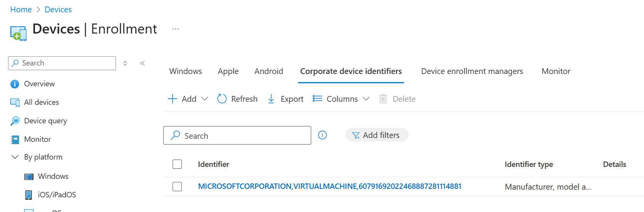Select iOS/iPadOS platform in the sidebar
This screenshot has width=644, height=212.
tap(57, 195)
